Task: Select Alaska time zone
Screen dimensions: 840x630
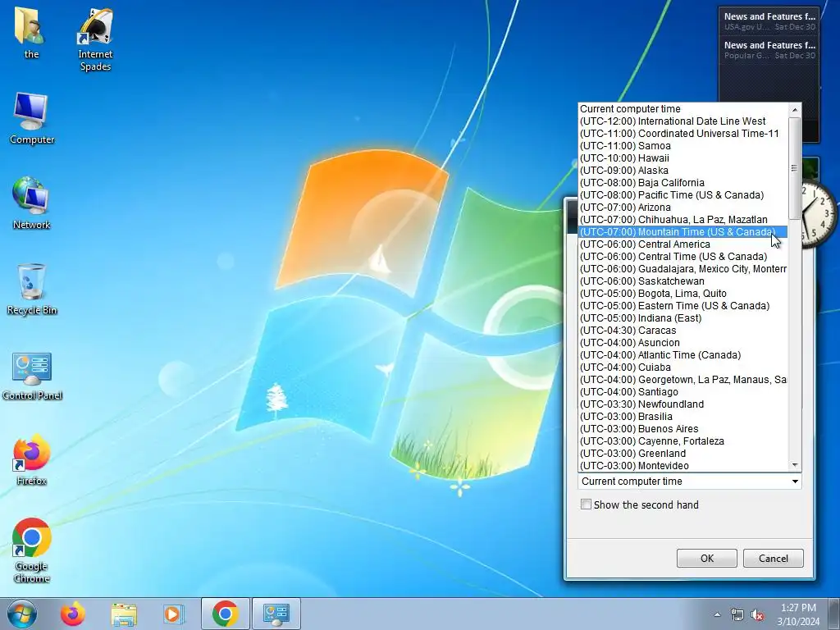Action: [683, 171]
